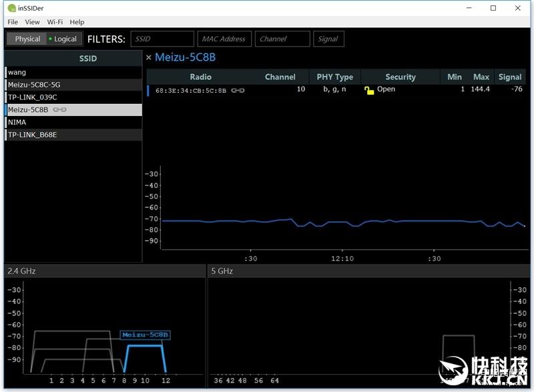Sort by Channel column header
Viewport: 534px width, 392px height.
(x=280, y=77)
